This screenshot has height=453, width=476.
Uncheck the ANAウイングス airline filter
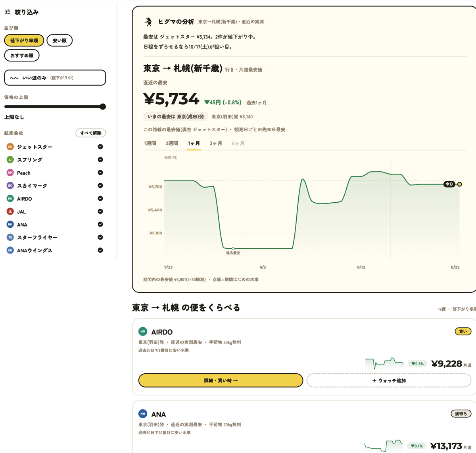click(x=100, y=250)
